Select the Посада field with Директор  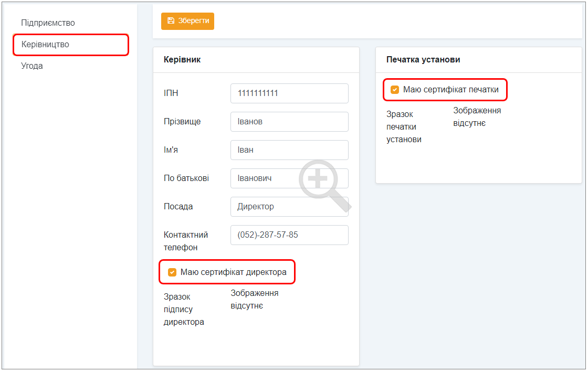(289, 207)
